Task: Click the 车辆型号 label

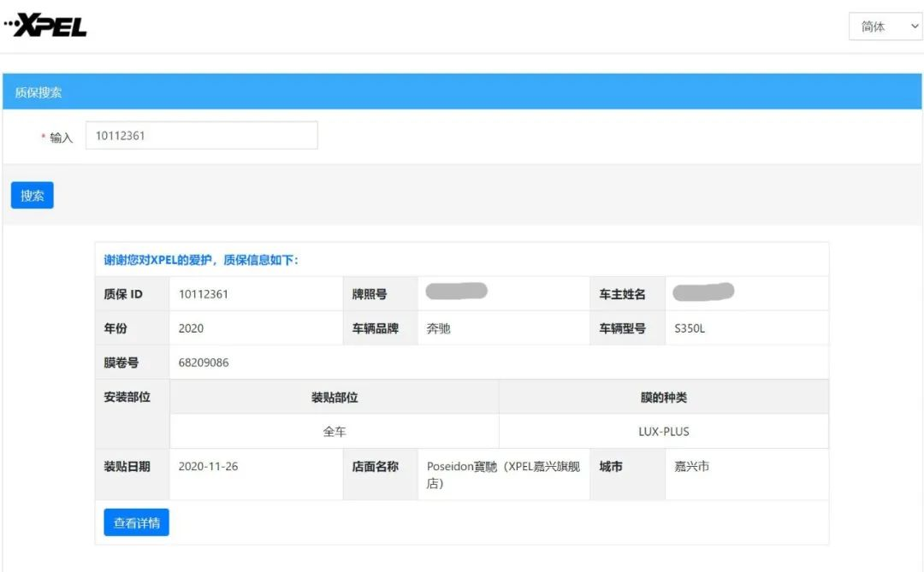Action: (622, 328)
